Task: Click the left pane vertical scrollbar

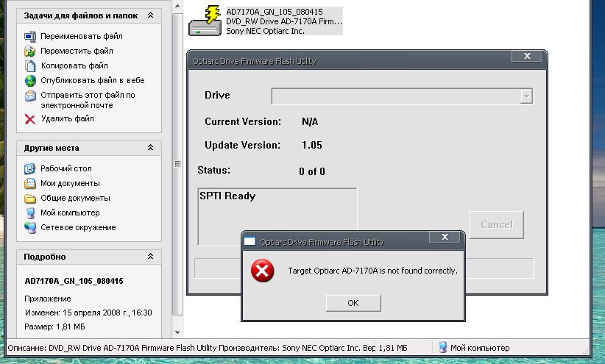Action: (177, 163)
